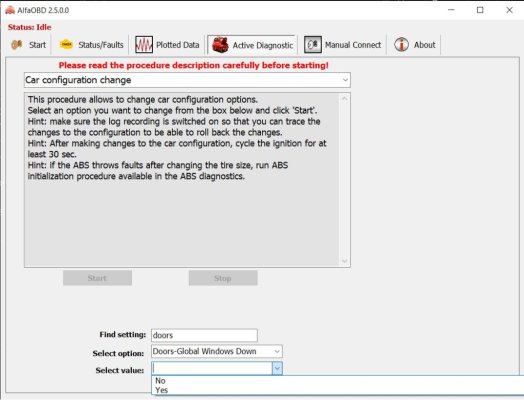Open the Doors-Global Windows Down option dropdown
Viewport: 524px width, 400px height.
coord(277,351)
